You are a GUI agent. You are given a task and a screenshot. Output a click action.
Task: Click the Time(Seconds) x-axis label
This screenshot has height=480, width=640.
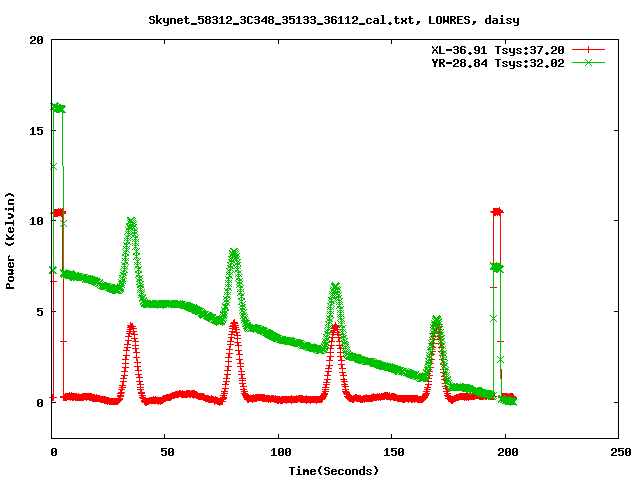click(333, 471)
